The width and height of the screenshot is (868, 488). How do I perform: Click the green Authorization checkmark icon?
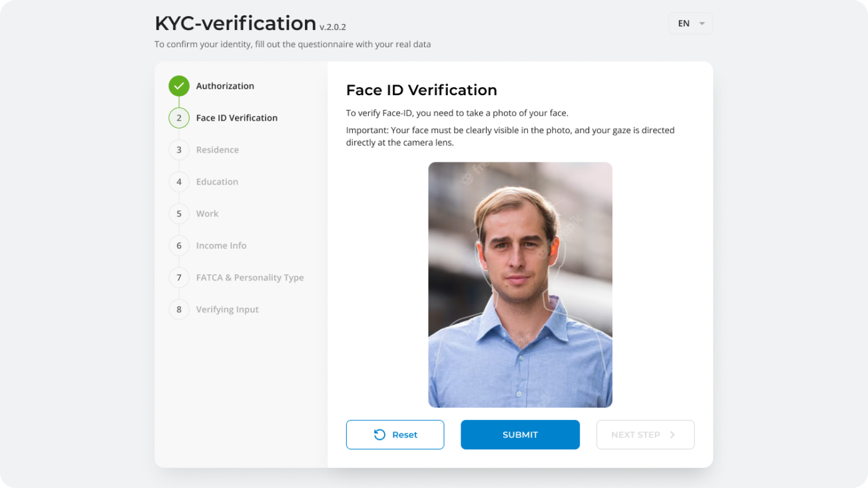[179, 86]
